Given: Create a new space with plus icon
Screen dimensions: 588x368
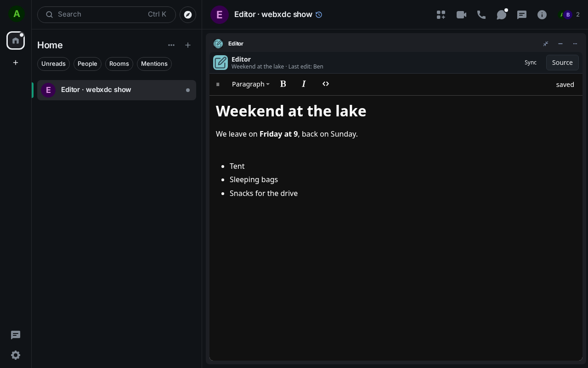Looking at the screenshot, I should pos(16,63).
